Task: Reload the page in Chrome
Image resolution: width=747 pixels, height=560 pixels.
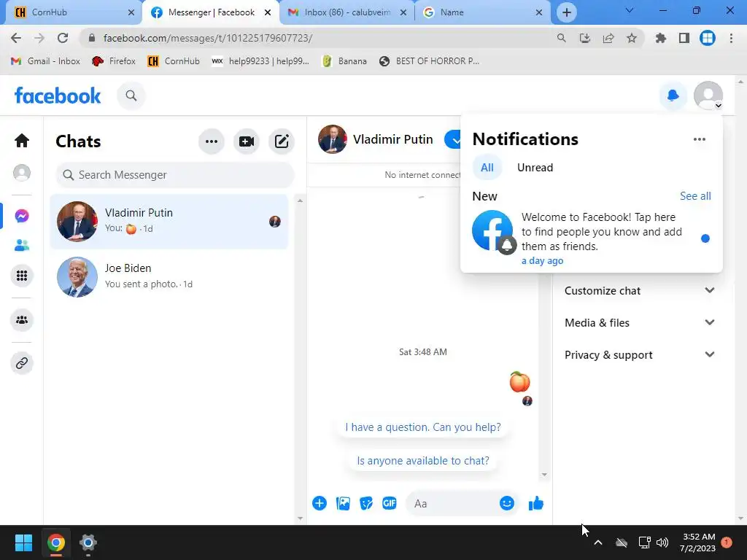Action: click(63, 38)
